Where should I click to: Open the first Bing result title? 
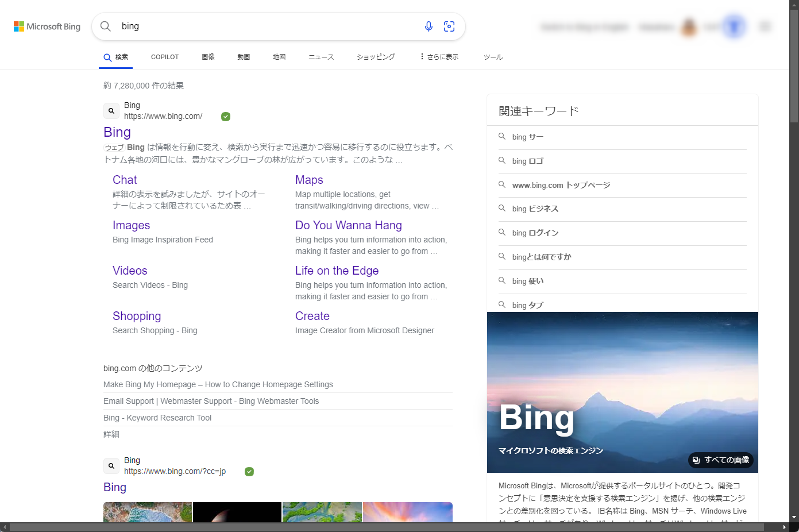tap(117, 132)
